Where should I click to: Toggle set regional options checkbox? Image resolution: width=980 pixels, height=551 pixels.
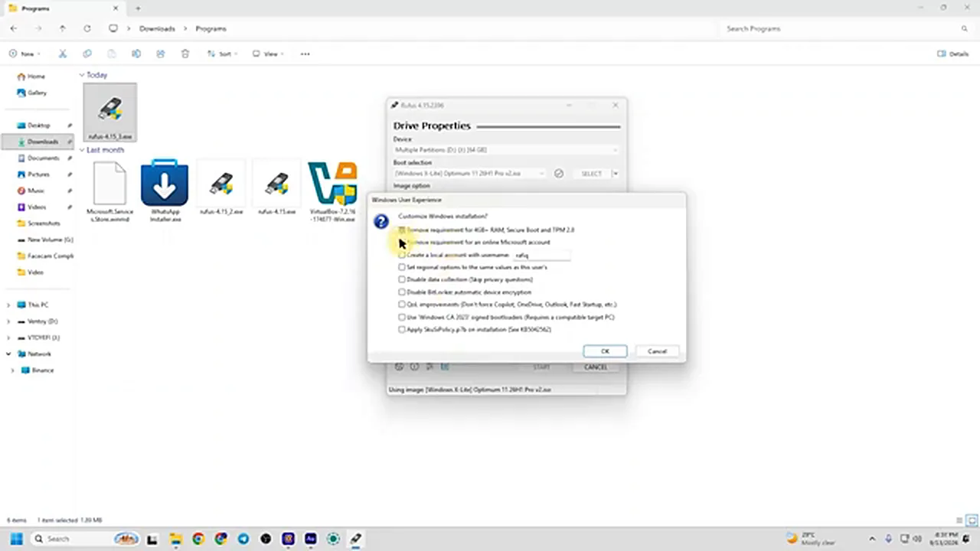tap(402, 267)
